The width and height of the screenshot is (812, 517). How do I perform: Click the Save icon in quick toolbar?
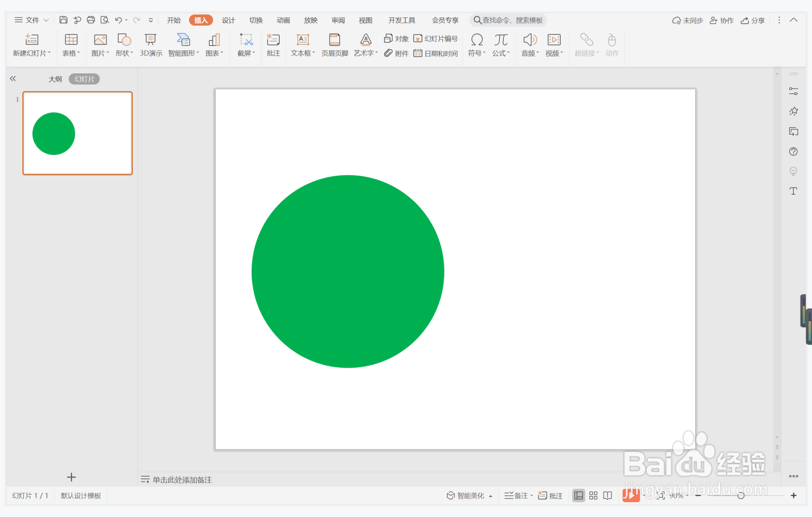[63, 20]
